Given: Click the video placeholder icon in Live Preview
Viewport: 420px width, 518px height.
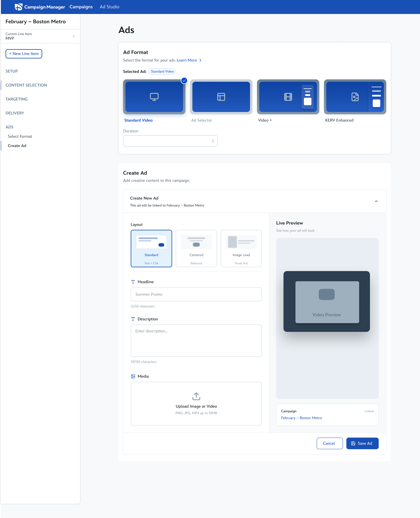Looking at the screenshot, I should pos(327,294).
